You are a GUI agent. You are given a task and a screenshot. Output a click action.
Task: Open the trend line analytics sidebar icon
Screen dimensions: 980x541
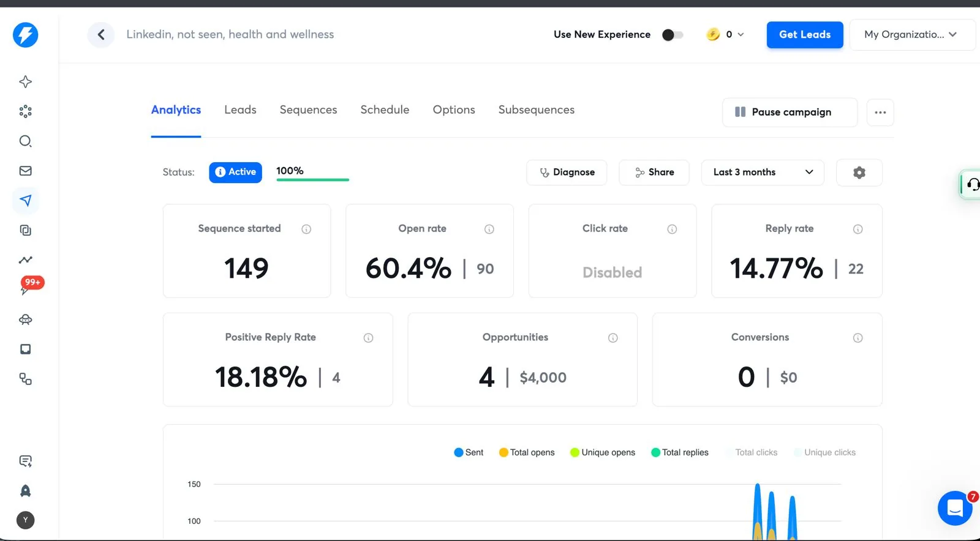(25, 260)
